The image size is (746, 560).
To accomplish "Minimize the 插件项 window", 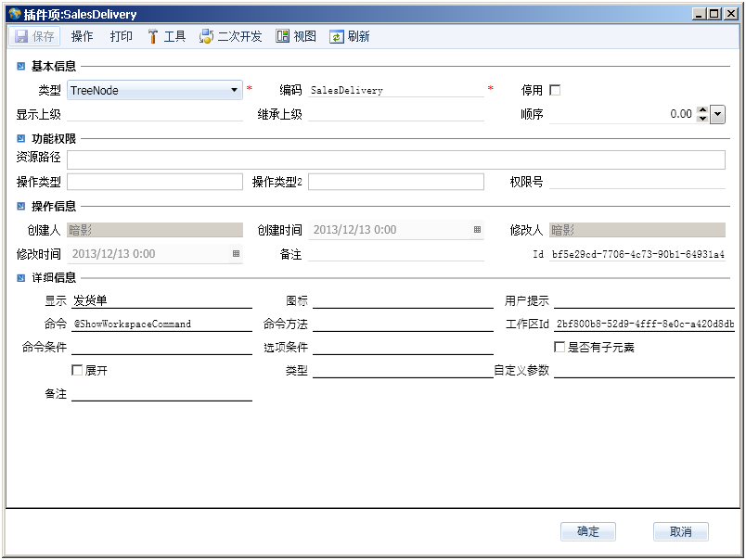I will (x=699, y=14).
